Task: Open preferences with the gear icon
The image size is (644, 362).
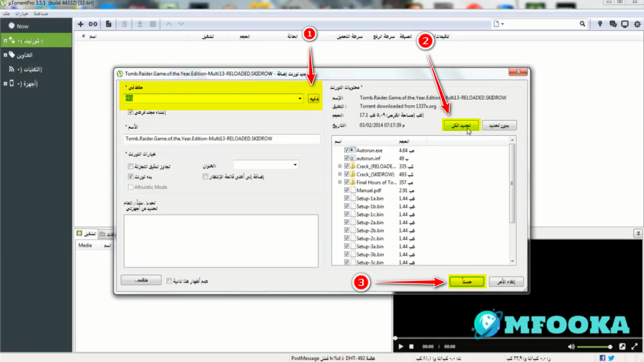Action: coord(637,24)
